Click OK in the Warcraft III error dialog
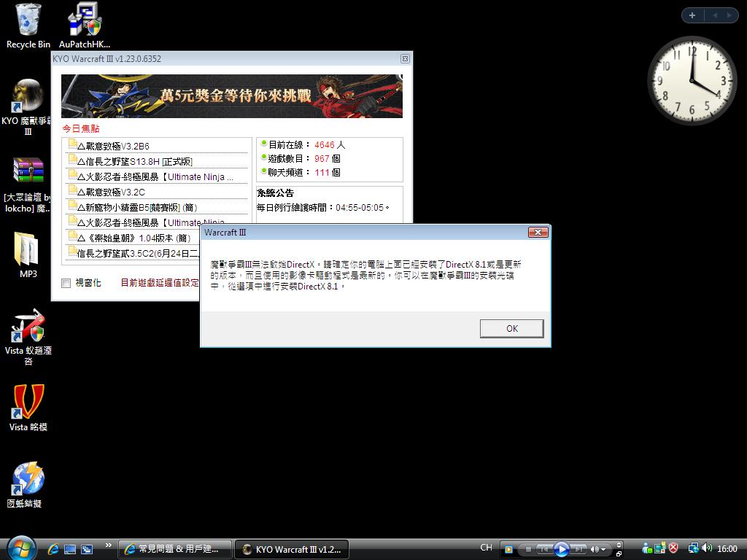This screenshot has height=560, width=747. click(511, 329)
